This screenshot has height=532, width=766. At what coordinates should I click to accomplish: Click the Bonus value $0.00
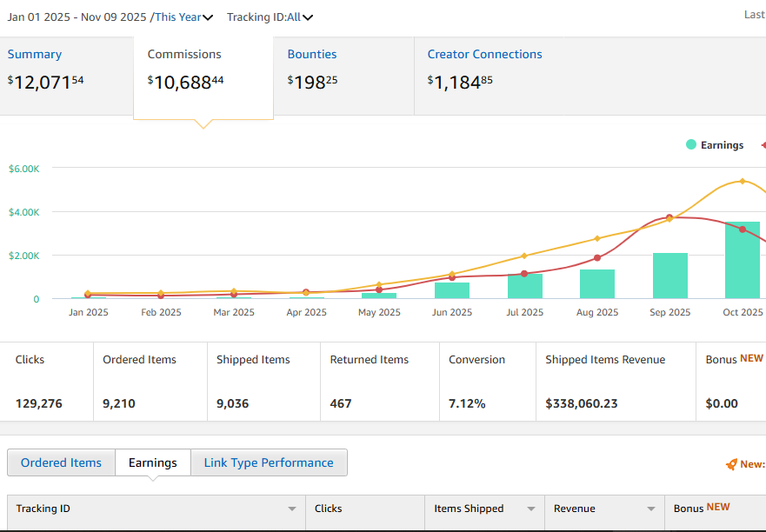722,403
